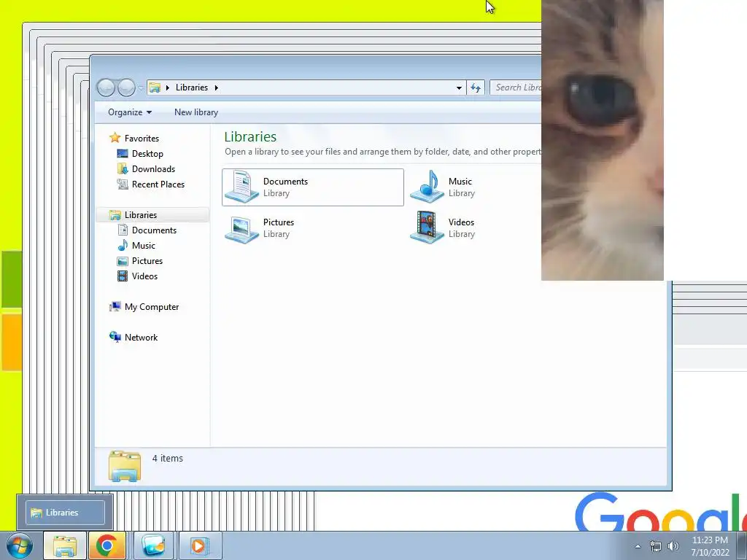Click the folder icon in the details pane
747x560 pixels.
(124, 466)
